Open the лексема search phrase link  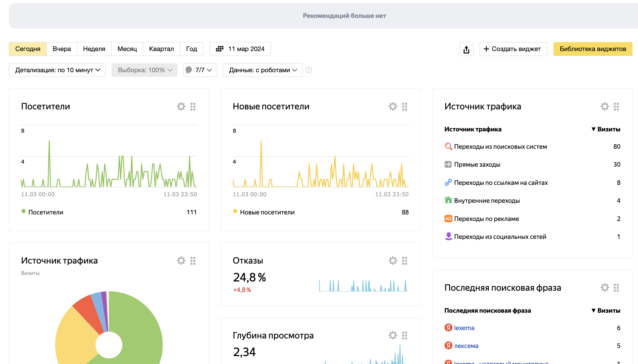[x=466, y=346]
